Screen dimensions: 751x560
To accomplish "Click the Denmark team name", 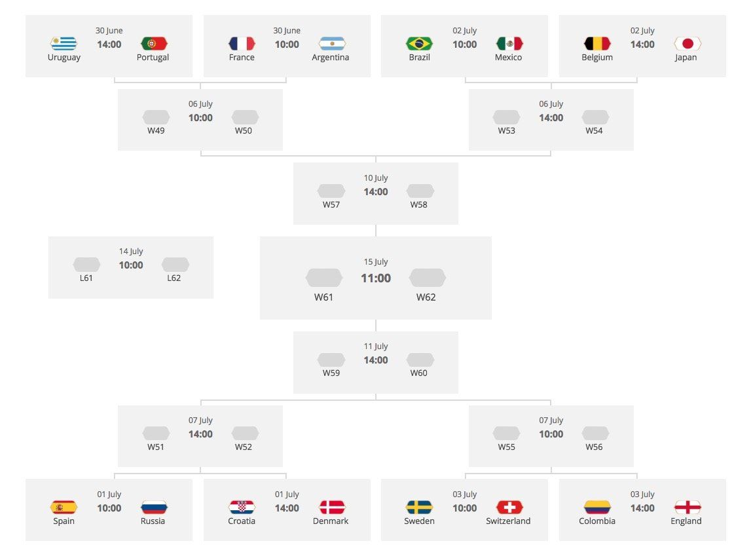I will tap(332, 521).
